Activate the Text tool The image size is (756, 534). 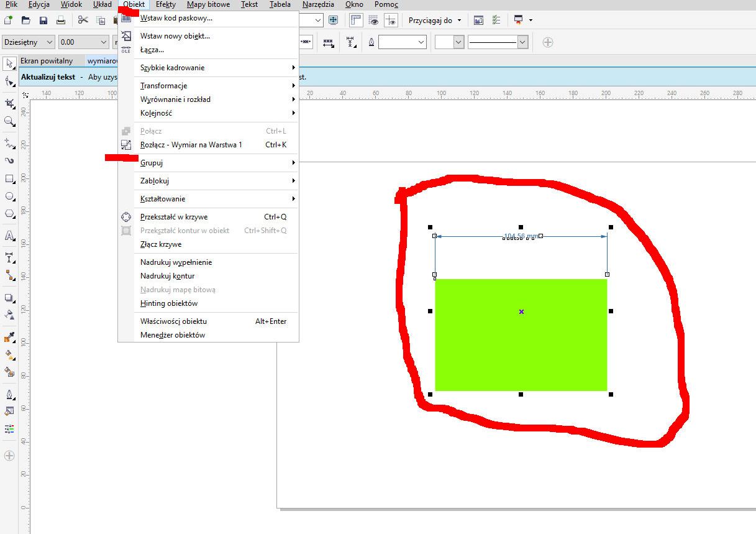tap(9, 236)
